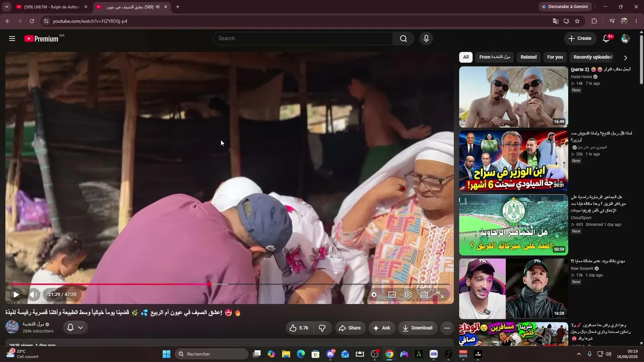Open media controls in Chrome toolbar
The image size is (644, 362).
click(x=612, y=21)
